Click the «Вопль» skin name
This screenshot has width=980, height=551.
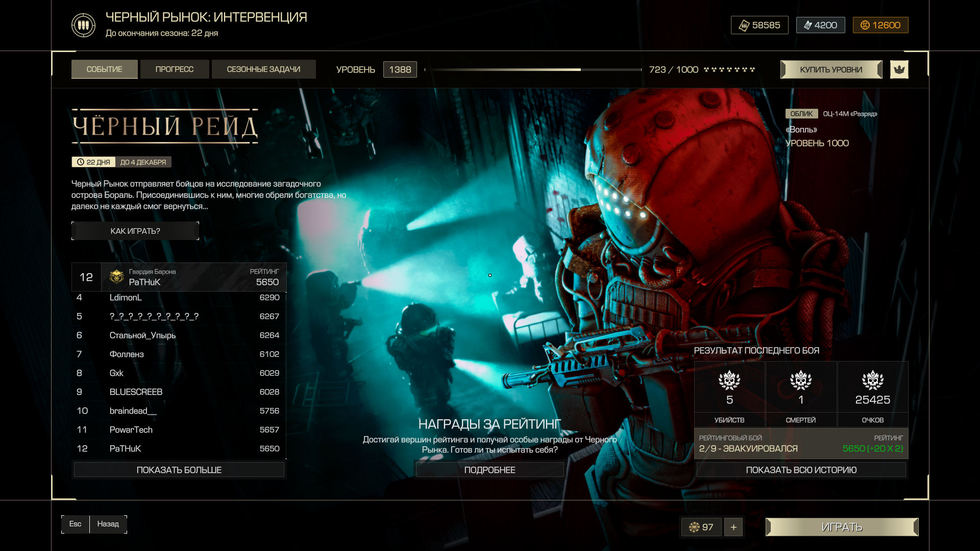801,130
